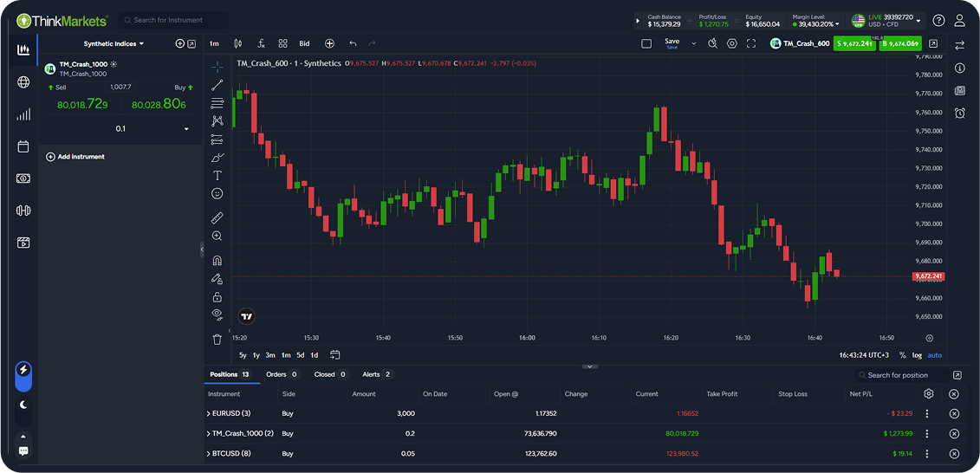Click the Search for position field

[905, 375]
